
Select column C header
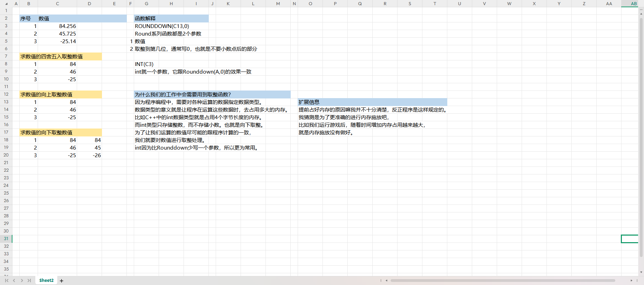57,4
